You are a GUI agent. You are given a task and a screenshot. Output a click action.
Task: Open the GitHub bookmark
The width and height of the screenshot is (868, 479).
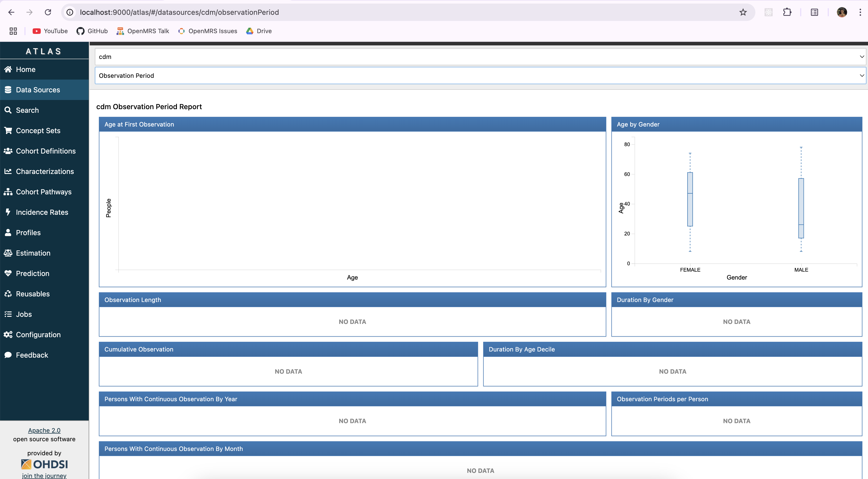(92, 31)
